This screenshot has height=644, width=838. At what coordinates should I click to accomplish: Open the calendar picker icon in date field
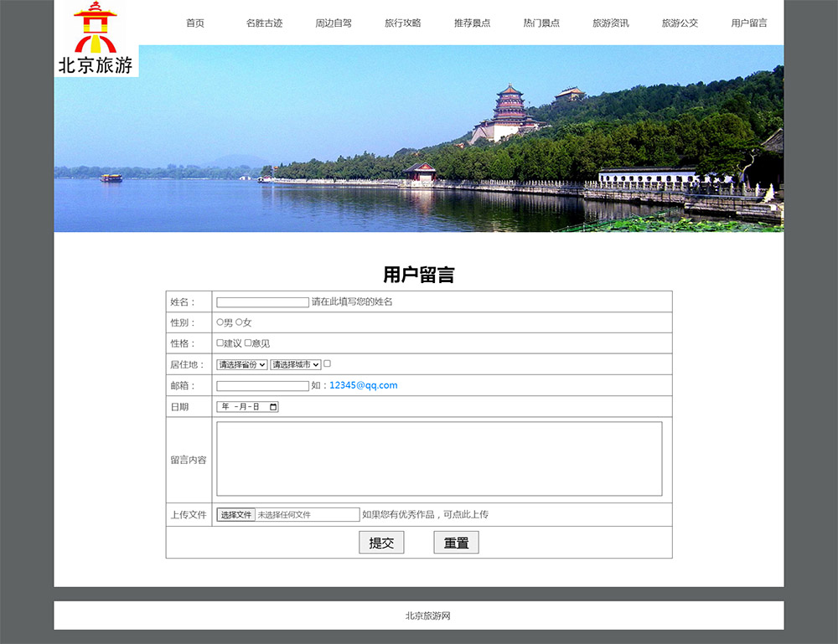[273, 407]
